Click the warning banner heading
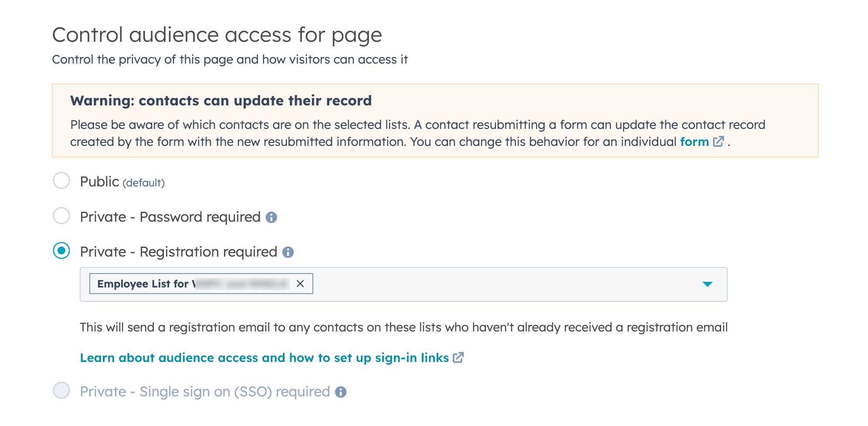 221,101
